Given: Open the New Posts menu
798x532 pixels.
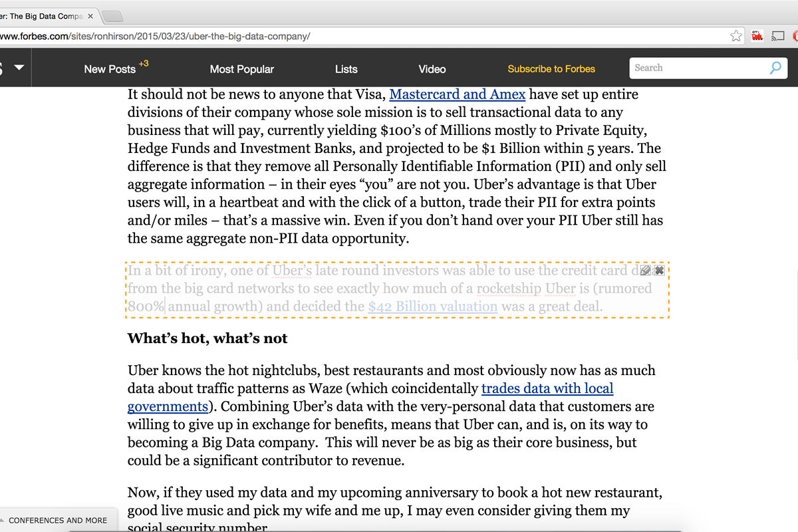Looking at the screenshot, I should tap(110, 69).
